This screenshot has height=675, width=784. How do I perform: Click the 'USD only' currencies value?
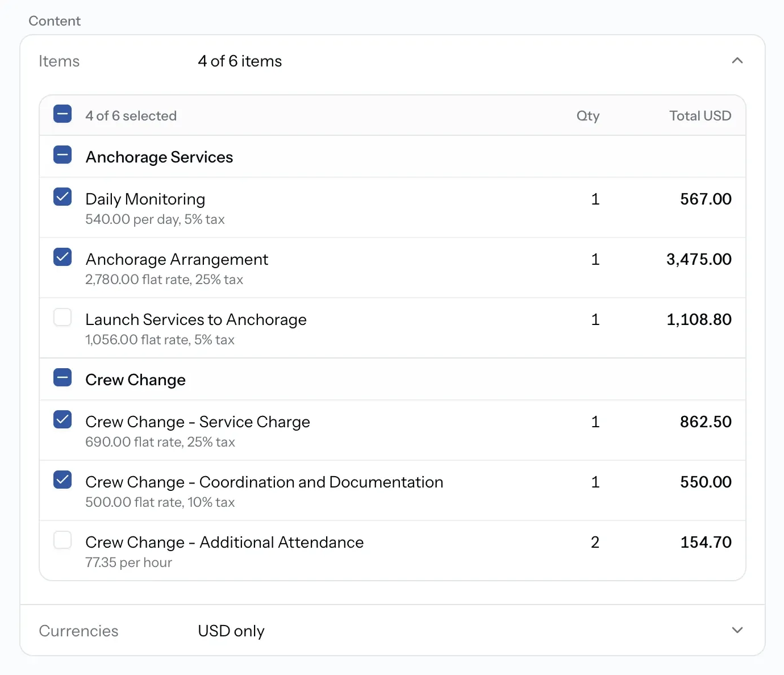[231, 631]
